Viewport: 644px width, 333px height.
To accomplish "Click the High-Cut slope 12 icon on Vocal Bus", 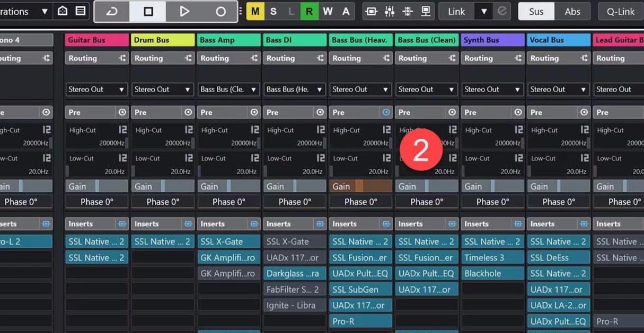I will tap(585, 130).
